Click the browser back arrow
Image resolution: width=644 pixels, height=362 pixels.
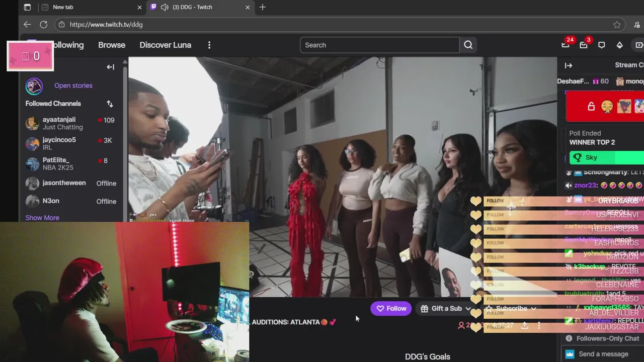point(27,25)
